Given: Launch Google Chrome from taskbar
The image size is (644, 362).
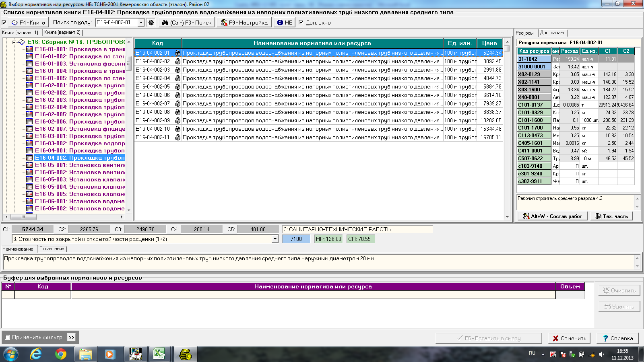Looking at the screenshot, I should [61, 354].
